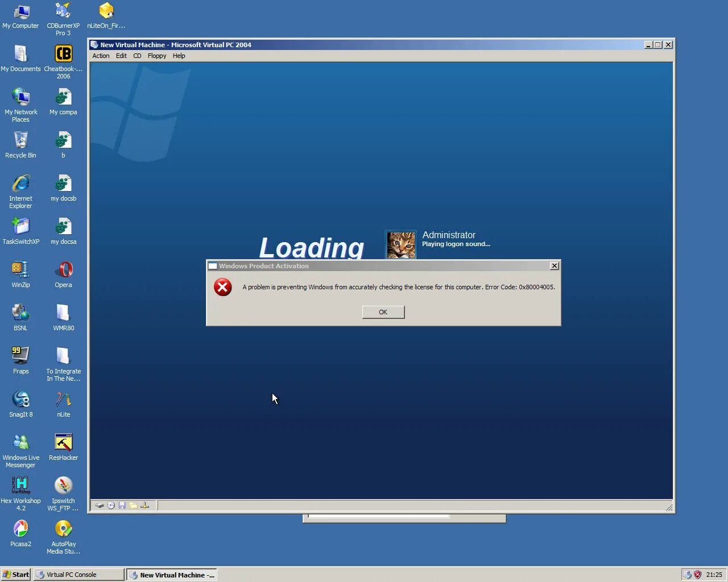Select the Windows Live Messenger desktop icon
Viewport: 728px width, 582px height.
[x=20, y=451]
